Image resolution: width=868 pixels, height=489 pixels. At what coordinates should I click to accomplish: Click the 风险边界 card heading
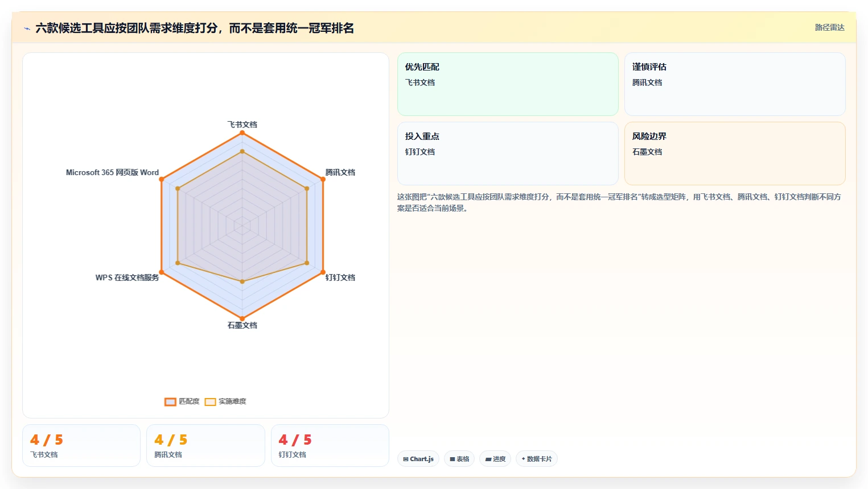[x=649, y=136]
